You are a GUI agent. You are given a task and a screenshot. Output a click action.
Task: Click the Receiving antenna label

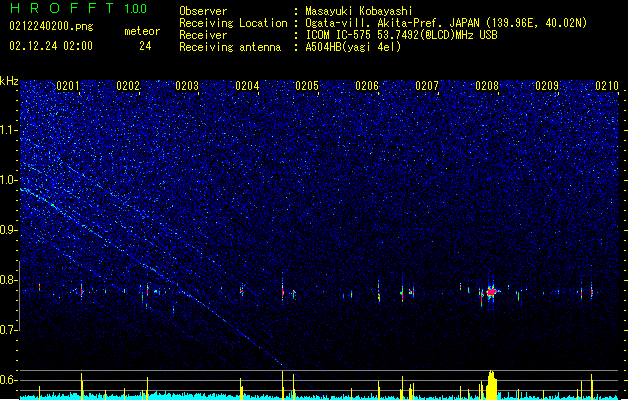(x=230, y=47)
